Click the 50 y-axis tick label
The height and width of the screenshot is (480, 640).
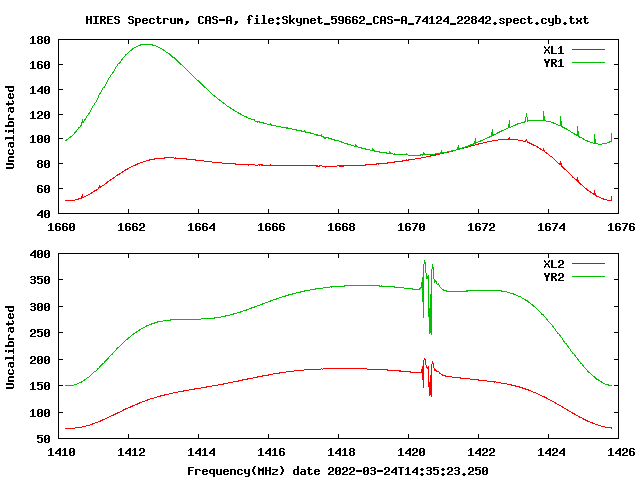43,439
